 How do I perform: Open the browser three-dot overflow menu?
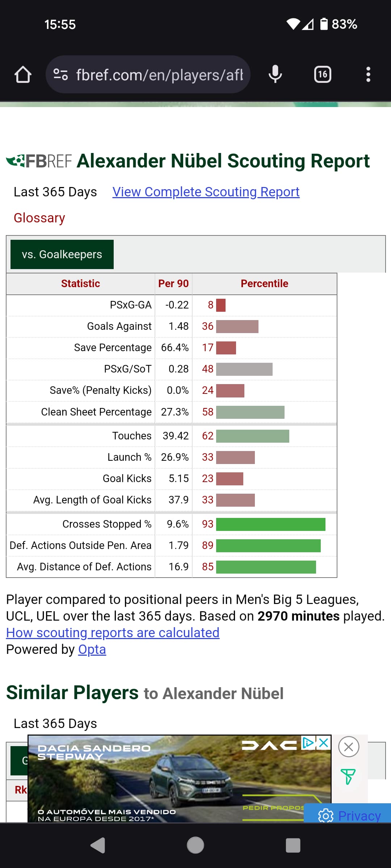368,75
